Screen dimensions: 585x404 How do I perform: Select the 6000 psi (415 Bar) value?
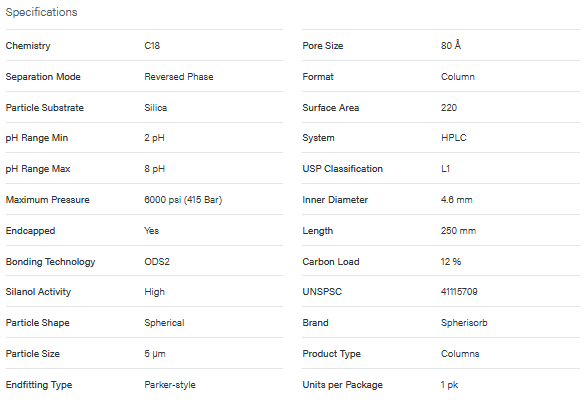[183, 200]
